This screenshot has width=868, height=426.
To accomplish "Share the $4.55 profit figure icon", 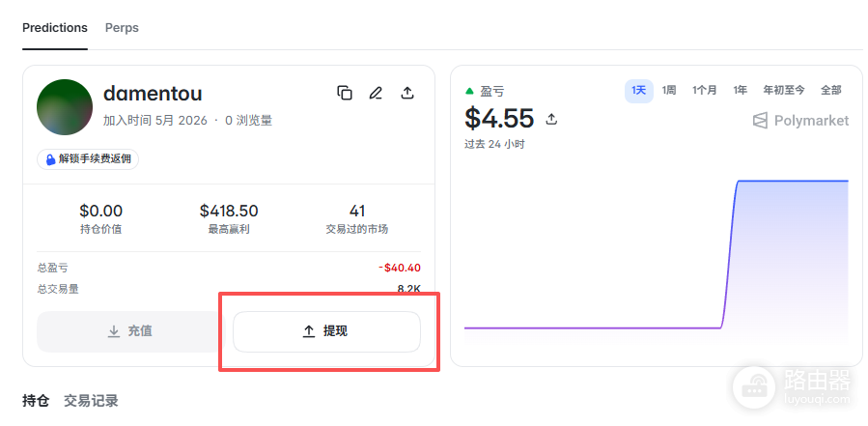I will coord(551,119).
